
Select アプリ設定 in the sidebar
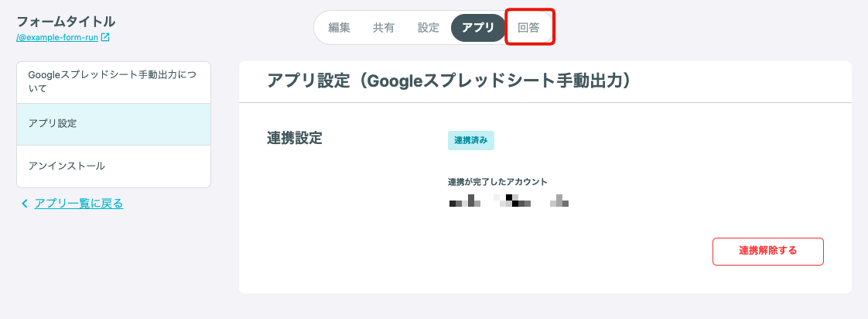click(x=114, y=124)
